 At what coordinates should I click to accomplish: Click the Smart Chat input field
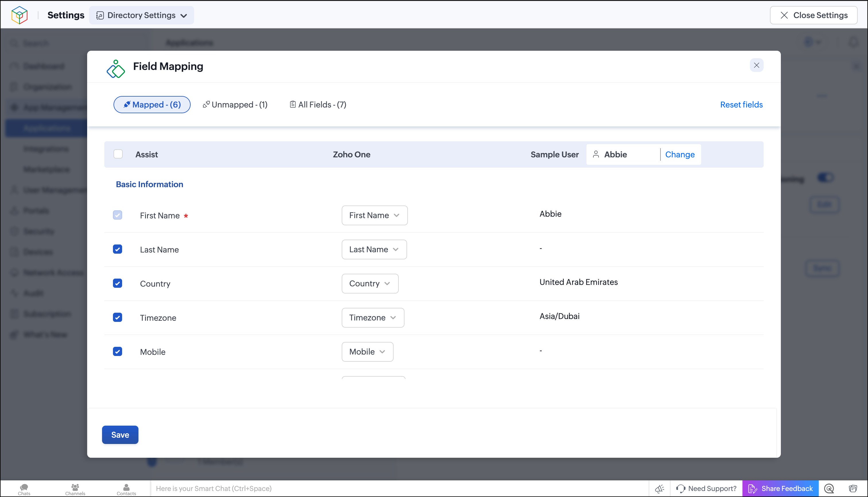(x=399, y=488)
